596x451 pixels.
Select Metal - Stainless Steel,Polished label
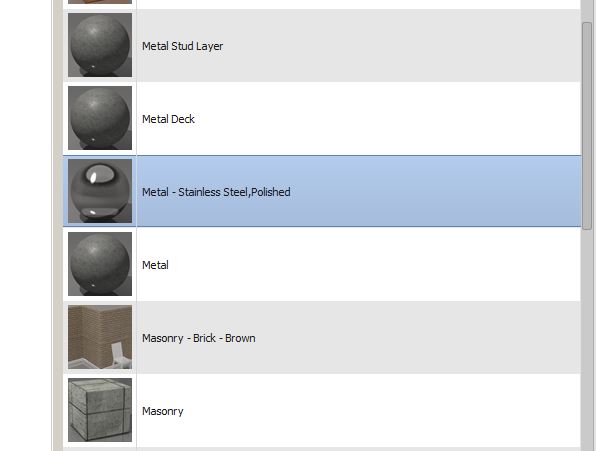pyautogui.click(x=216, y=192)
